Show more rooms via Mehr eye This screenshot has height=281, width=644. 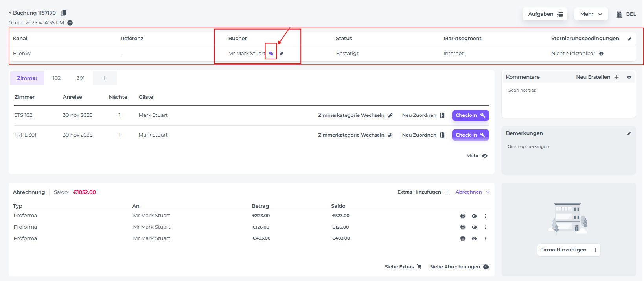pos(485,156)
